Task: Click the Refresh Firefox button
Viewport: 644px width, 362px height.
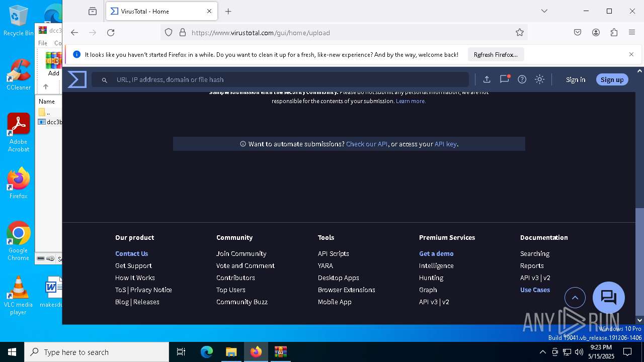Action: (x=496, y=54)
